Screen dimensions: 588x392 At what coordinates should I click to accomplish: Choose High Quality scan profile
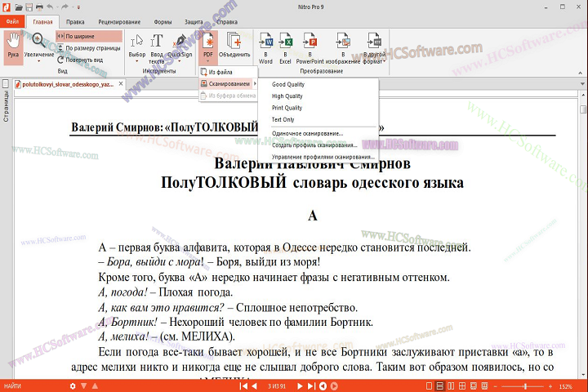[x=287, y=96]
